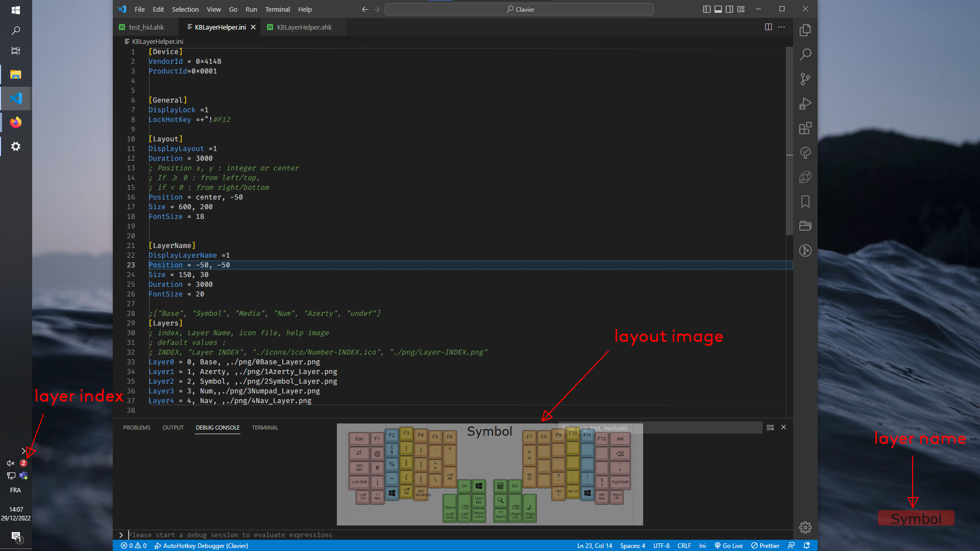Open Source Control view

point(805,79)
